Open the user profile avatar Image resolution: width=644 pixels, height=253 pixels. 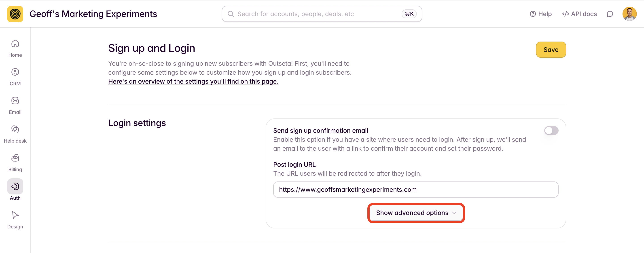[629, 14]
